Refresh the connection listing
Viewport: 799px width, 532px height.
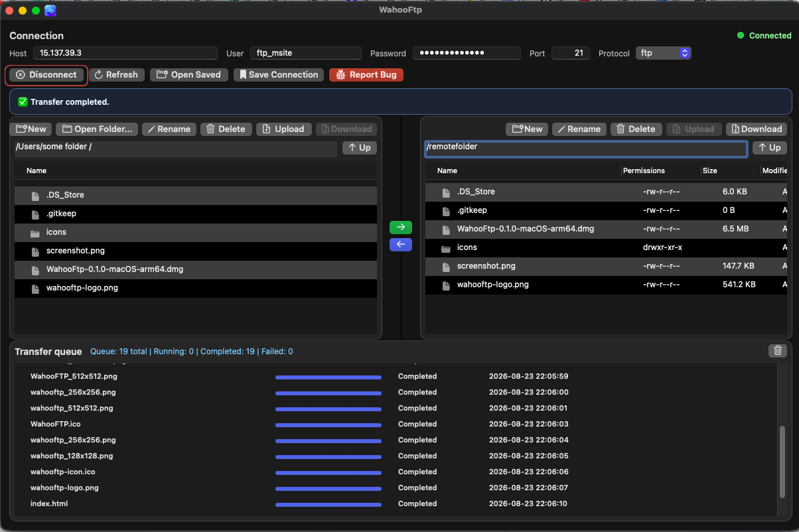pos(116,75)
